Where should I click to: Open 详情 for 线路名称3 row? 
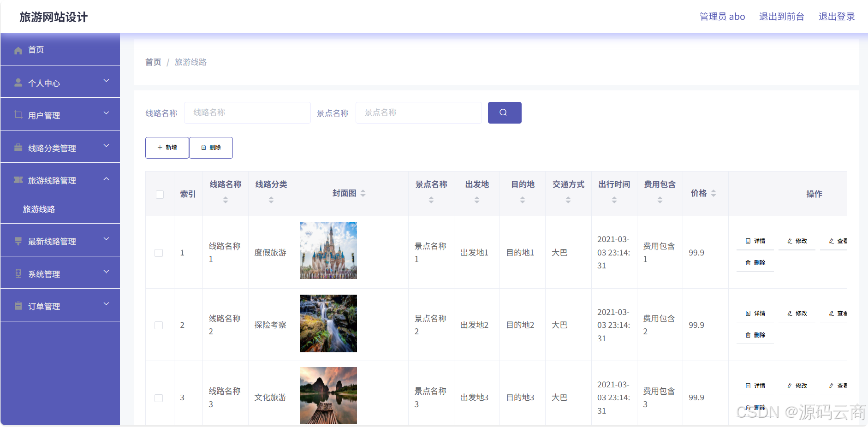[755, 386]
